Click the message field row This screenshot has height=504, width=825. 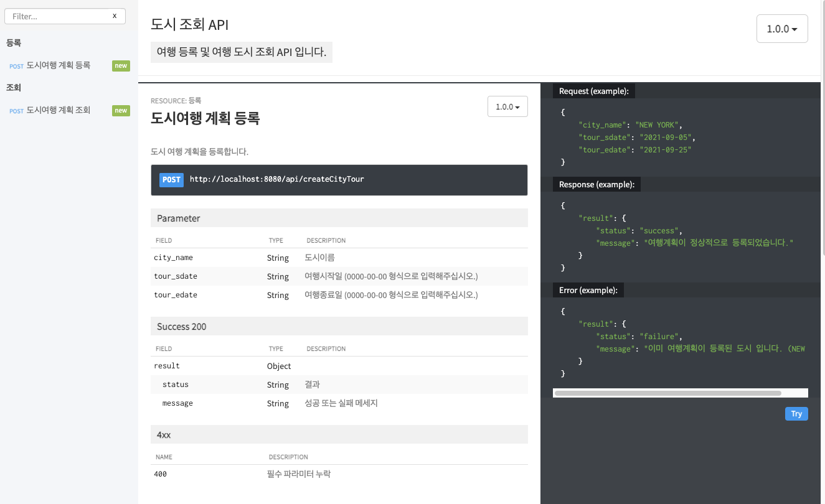tap(339, 403)
